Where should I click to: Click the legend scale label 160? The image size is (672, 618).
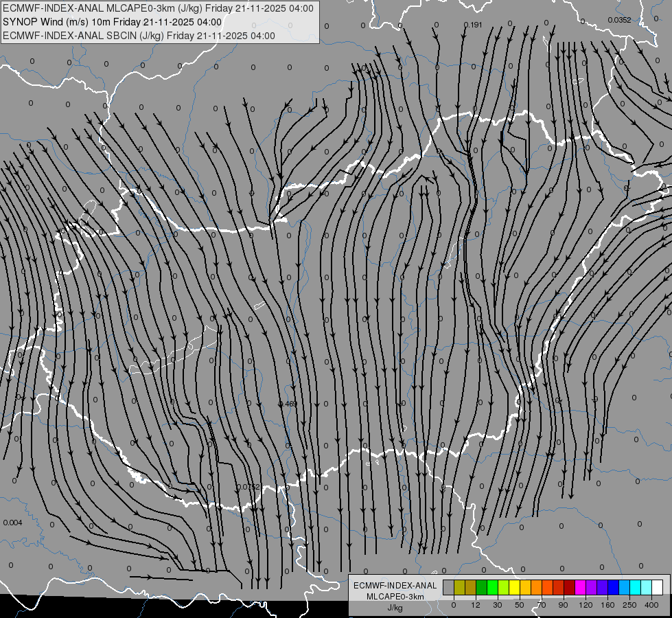[x=607, y=605]
